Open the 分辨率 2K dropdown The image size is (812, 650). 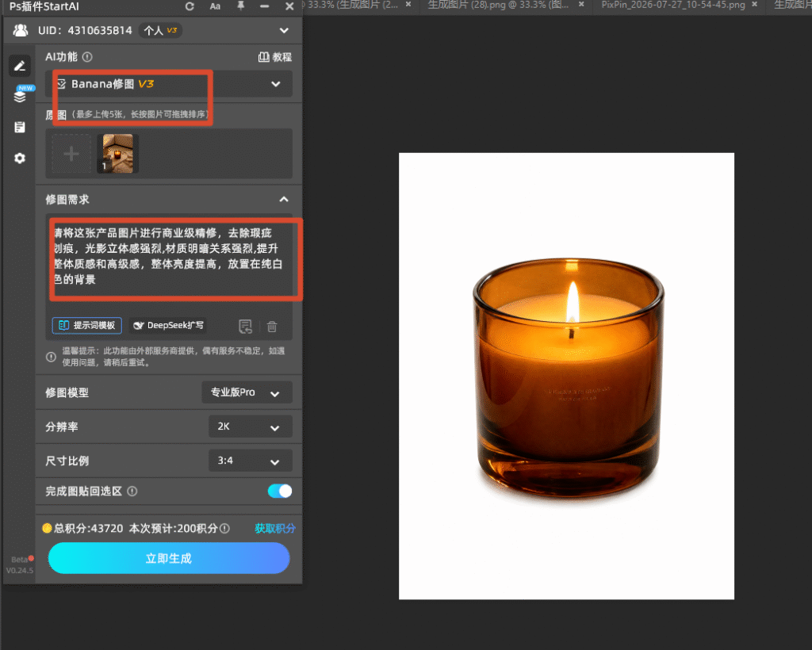[x=251, y=426]
